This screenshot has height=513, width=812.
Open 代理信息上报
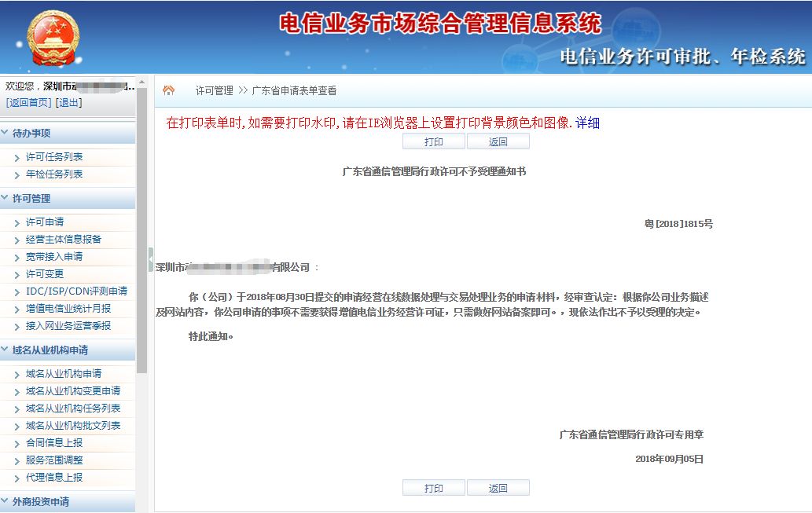(x=54, y=478)
